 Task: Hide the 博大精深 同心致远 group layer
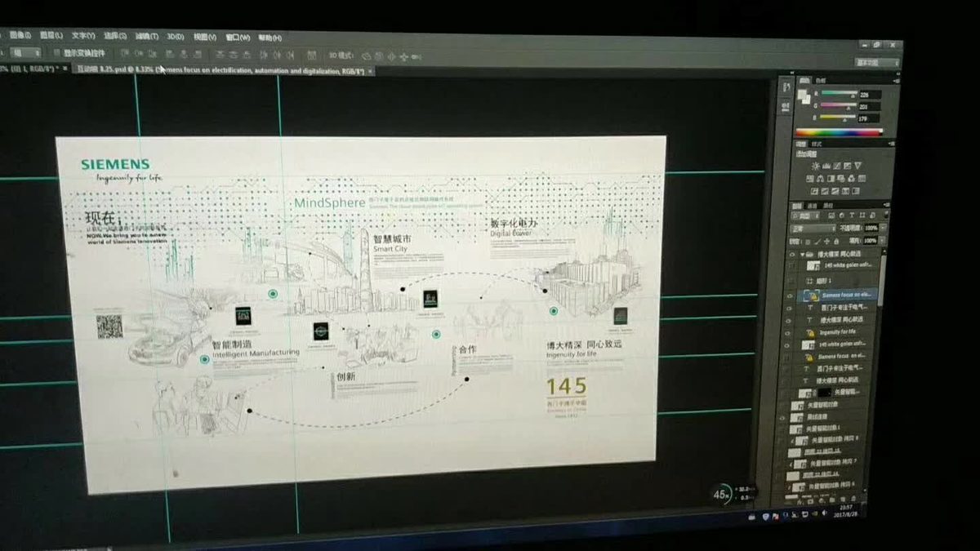(x=791, y=255)
